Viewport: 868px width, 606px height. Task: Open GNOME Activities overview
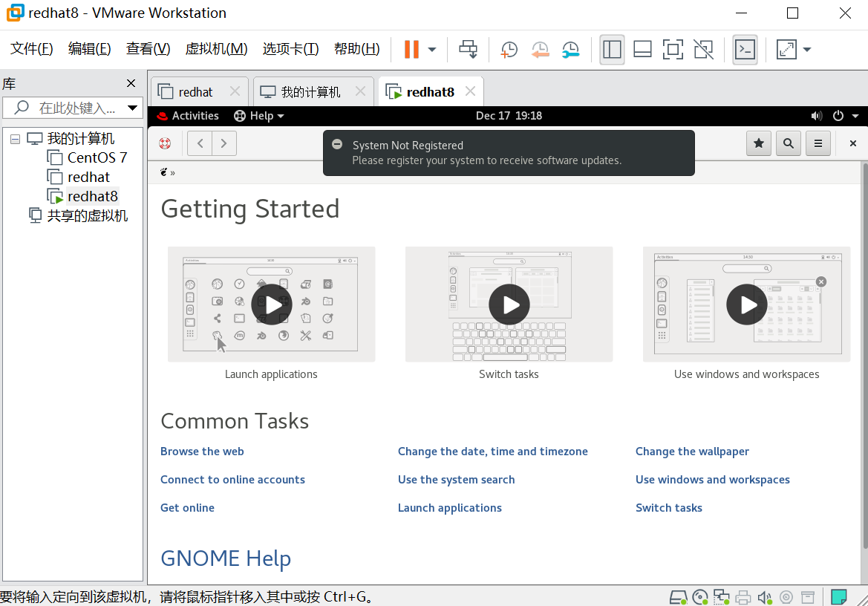click(x=188, y=116)
